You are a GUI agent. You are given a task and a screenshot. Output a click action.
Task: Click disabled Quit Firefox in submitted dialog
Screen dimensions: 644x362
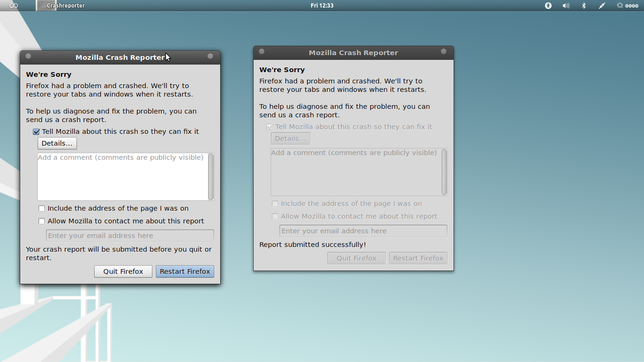pos(356,258)
